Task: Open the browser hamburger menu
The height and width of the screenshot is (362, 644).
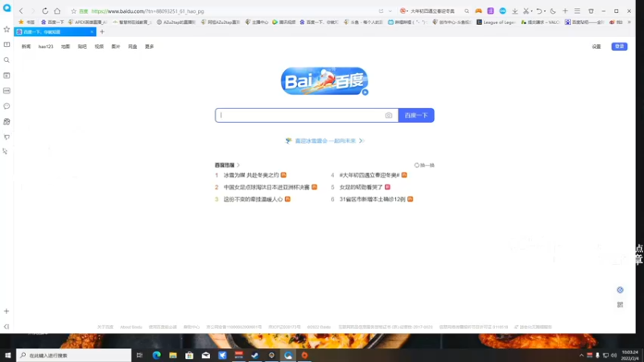Action: click(x=577, y=11)
